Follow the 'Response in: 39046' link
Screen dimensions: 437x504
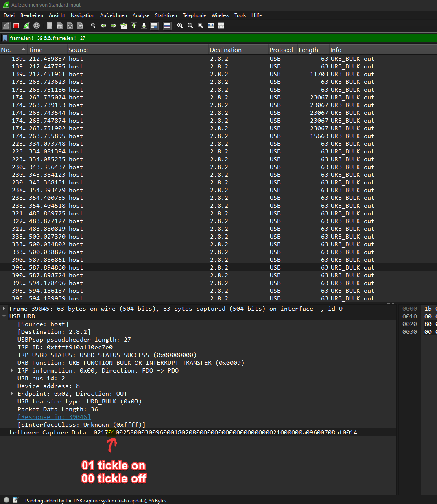(x=54, y=417)
